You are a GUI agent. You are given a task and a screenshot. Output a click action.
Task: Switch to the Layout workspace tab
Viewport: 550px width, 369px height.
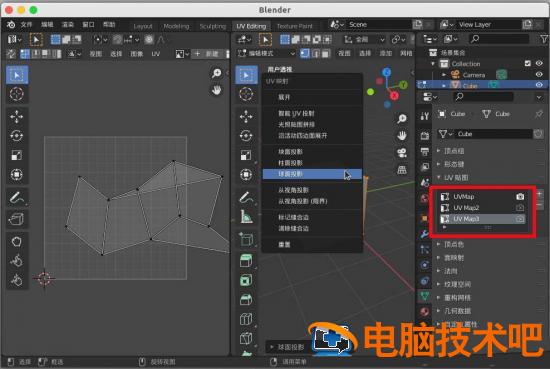(x=143, y=26)
